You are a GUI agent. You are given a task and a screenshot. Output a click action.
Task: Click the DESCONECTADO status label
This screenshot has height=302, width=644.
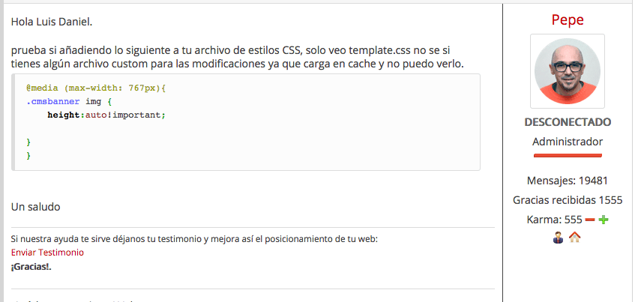[568, 122]
